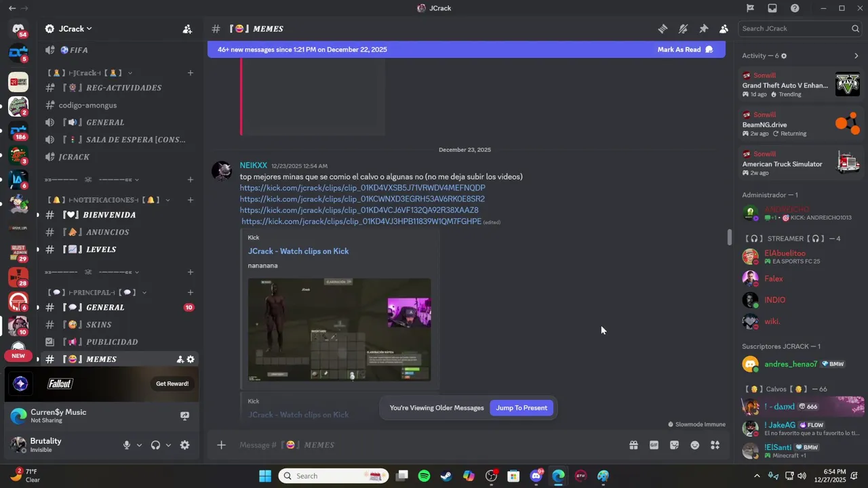Open emoji picker in message bar
Screen dimensions: 868x488
click(x=694, y=445)
